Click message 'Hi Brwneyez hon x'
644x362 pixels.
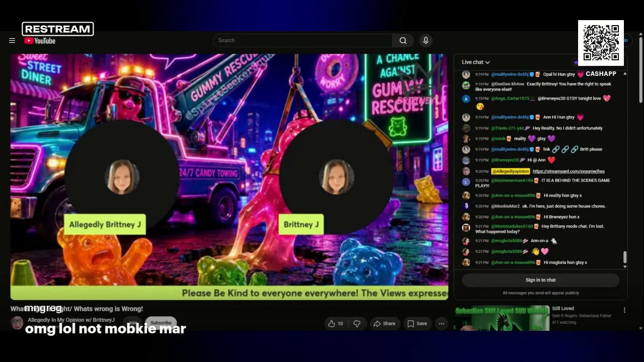pos(561,217)
